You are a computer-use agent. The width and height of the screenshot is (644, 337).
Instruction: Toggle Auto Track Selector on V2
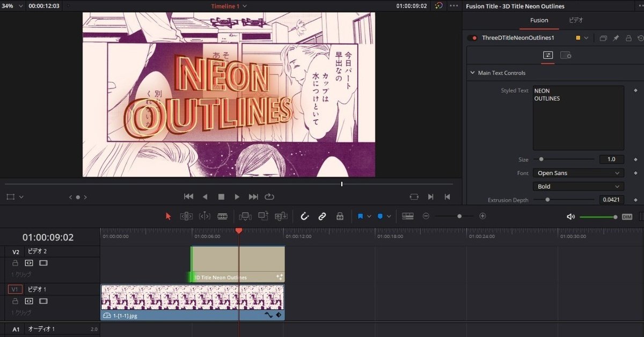tap(29, 263)
